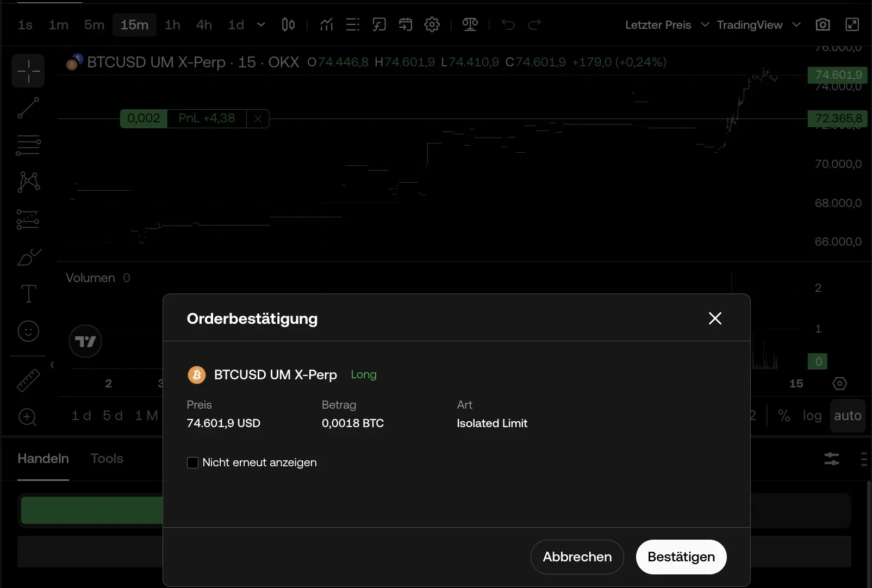The image size is (872, 588).
Task: Expand more timeframe intervals chevron
Action: (261, 24)
